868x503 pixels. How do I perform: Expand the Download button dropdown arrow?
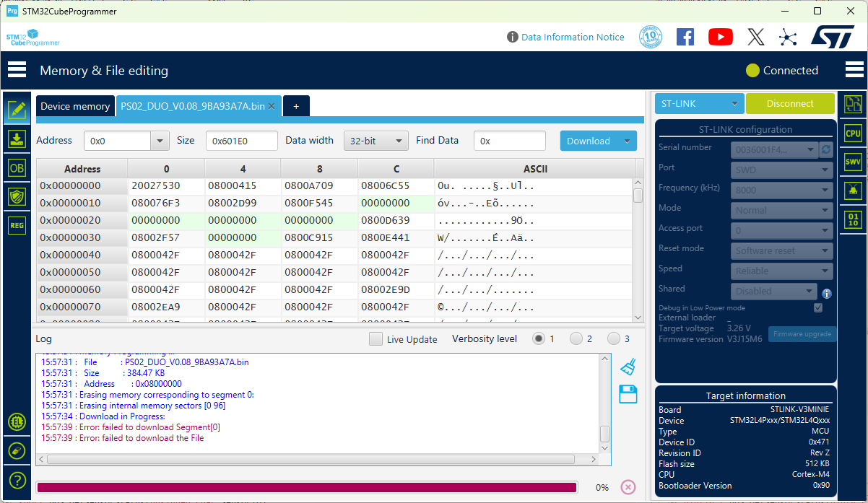[x=625, y=140]
